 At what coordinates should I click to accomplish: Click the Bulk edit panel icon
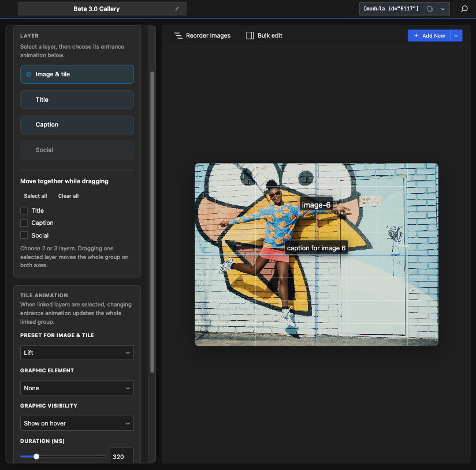click(250, 35)
